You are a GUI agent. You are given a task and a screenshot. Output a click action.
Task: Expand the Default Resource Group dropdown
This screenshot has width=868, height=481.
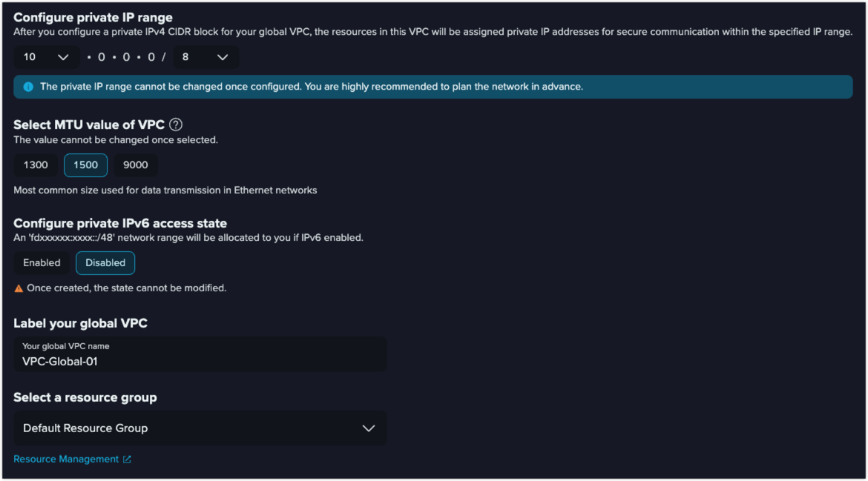(200, 428)
